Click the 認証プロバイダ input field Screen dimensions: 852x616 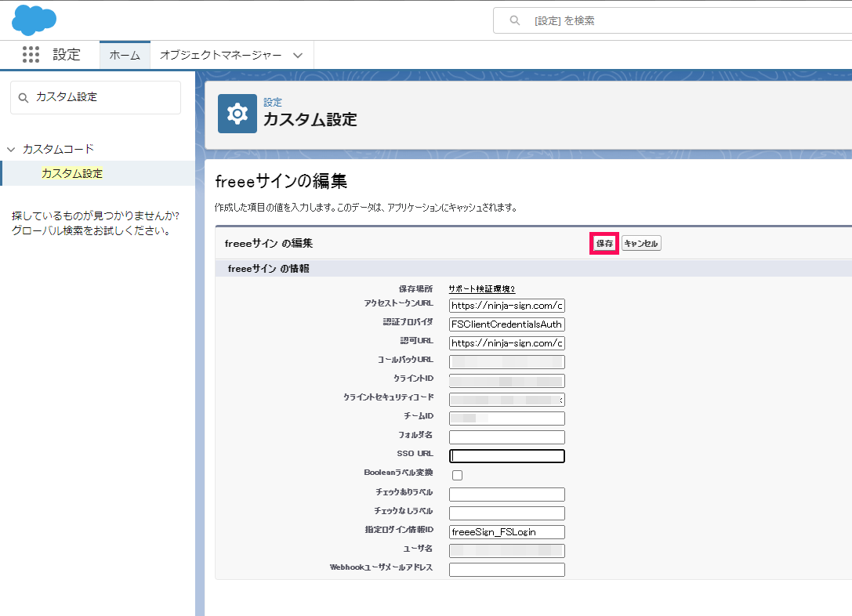click(x=507, y=324)
